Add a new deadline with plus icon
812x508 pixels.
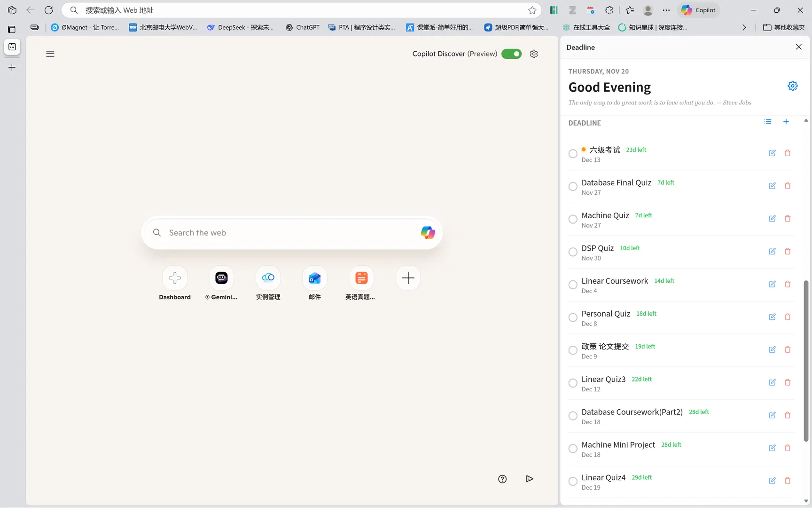[786, 122]
